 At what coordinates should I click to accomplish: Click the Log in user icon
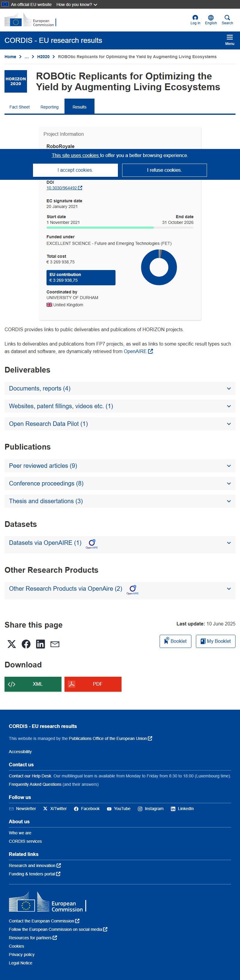click(195, 17)
